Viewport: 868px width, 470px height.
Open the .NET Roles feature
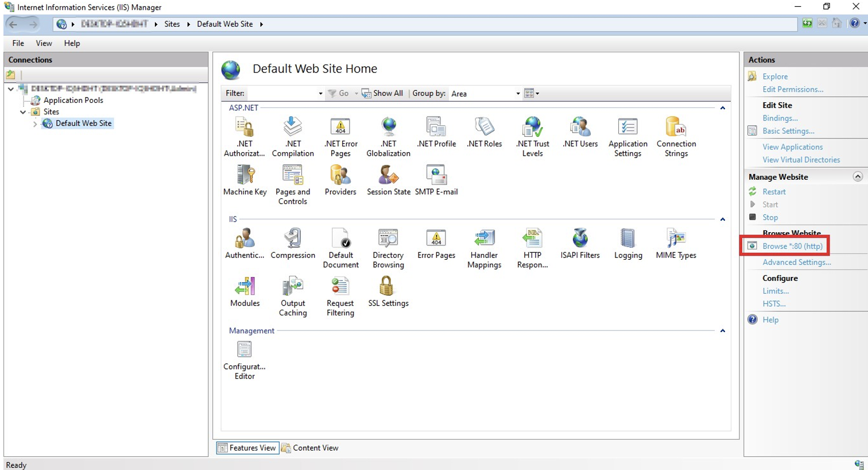[x=485, y=133]
